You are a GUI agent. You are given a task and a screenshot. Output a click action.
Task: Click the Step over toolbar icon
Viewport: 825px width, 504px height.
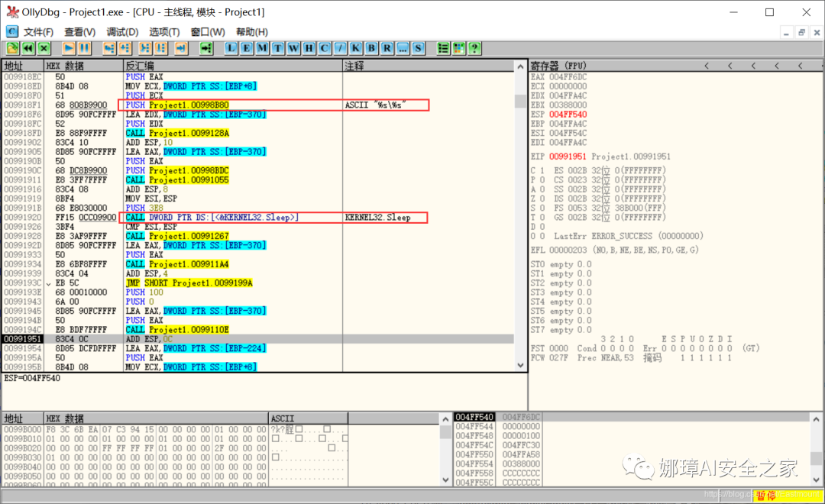(x=125, y=48)
